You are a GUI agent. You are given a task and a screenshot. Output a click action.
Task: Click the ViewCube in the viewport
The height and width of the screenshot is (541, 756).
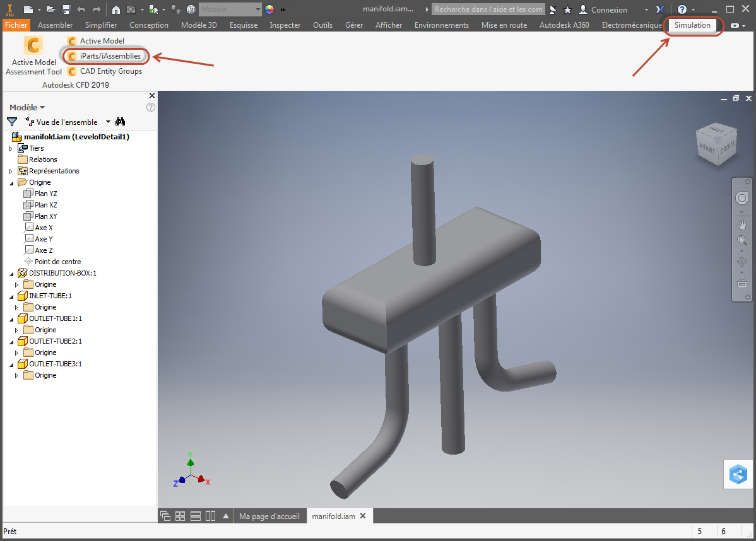pyautogui.click(x=718, y=144)
